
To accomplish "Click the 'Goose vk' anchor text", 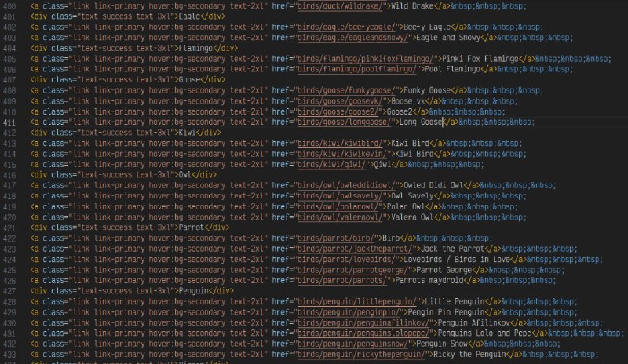I will coord(407,101).
